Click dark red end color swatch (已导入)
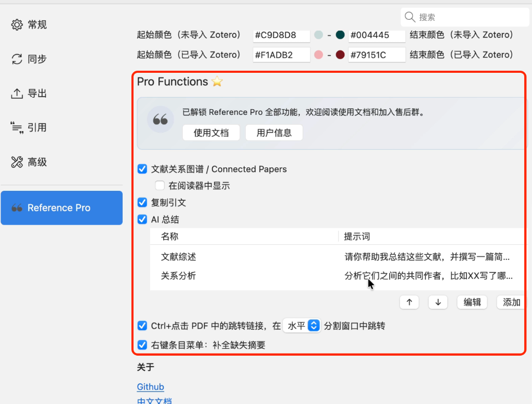This screenshot has height=404, width=532. tap(340, 55)
